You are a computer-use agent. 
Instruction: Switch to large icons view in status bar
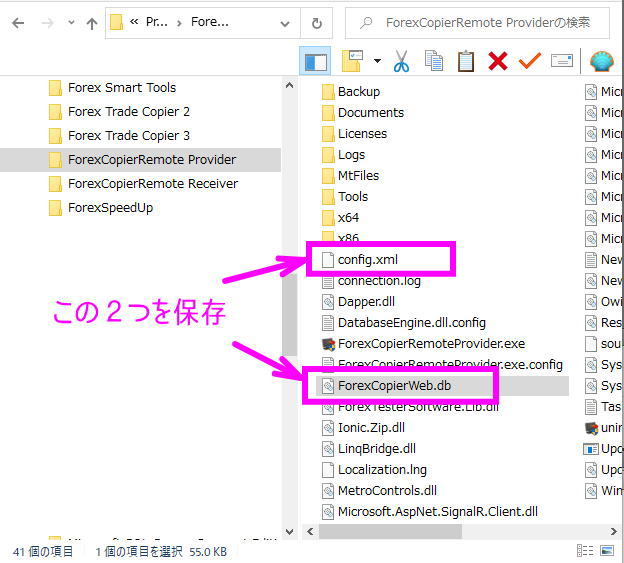608,551
